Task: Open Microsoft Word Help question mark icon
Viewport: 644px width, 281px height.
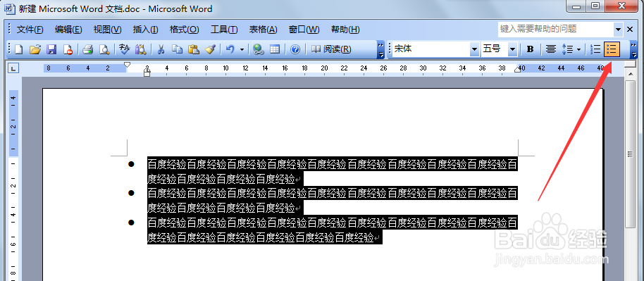Action: pos(295,50)
